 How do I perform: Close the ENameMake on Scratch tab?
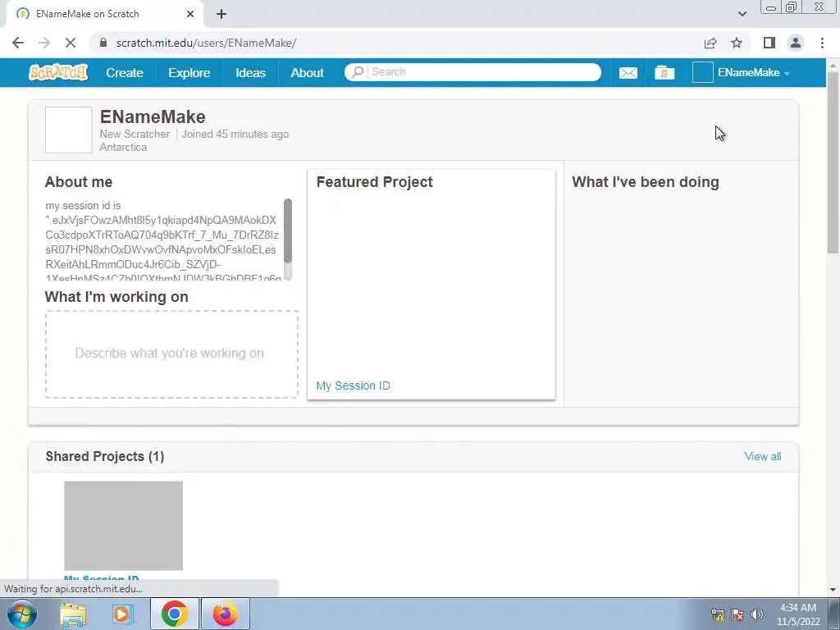190,14
